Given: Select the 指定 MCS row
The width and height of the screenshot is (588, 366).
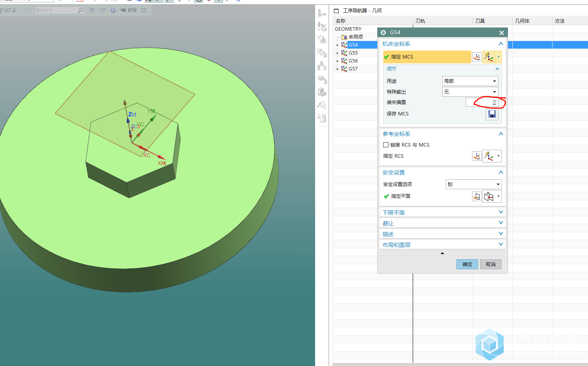Looking at the screenshot, I should point(427,57).
